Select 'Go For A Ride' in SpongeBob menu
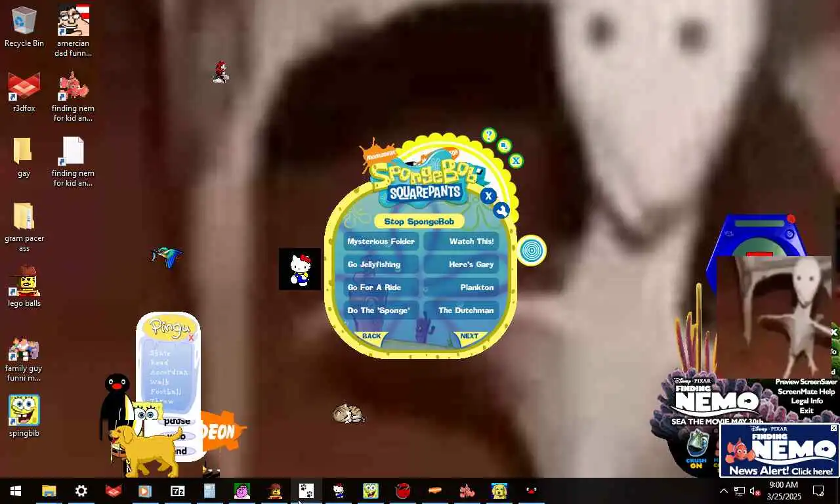Screen dimensions: 840x504 381,287
